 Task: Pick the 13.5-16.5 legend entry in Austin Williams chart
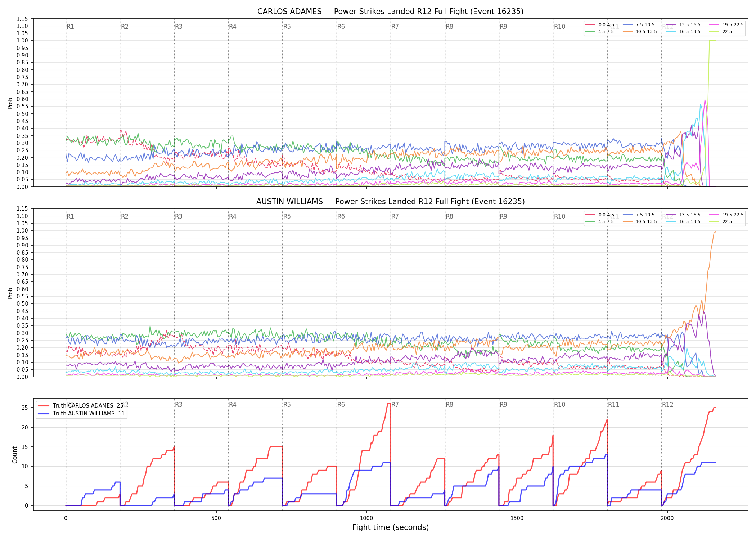pos(683,215)
